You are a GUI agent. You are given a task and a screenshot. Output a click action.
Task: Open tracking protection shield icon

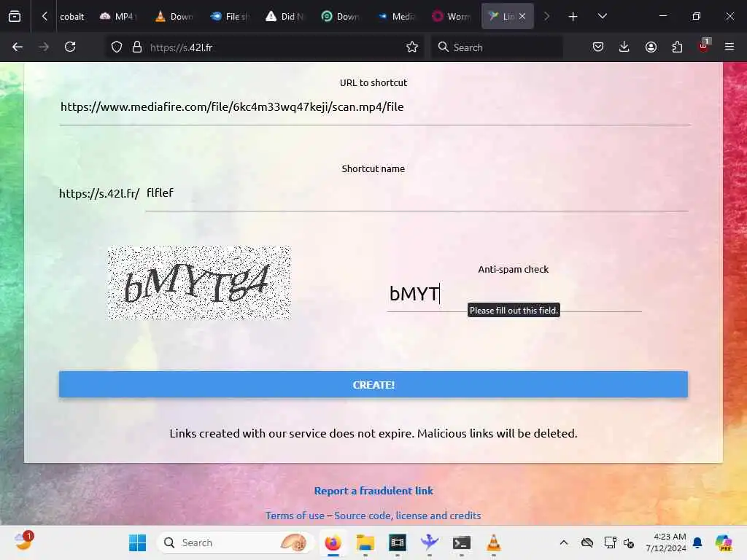[x=117, y=47]
